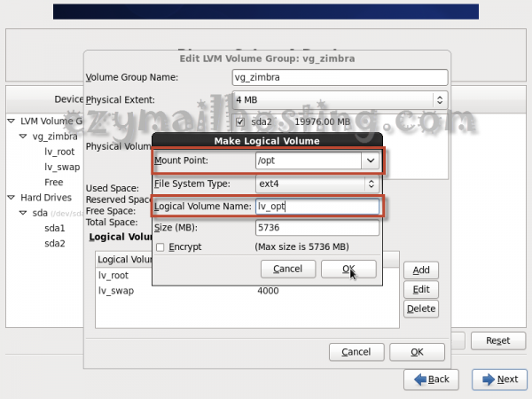
Task: Click Add logical volume button
Action: coord(421,270)
